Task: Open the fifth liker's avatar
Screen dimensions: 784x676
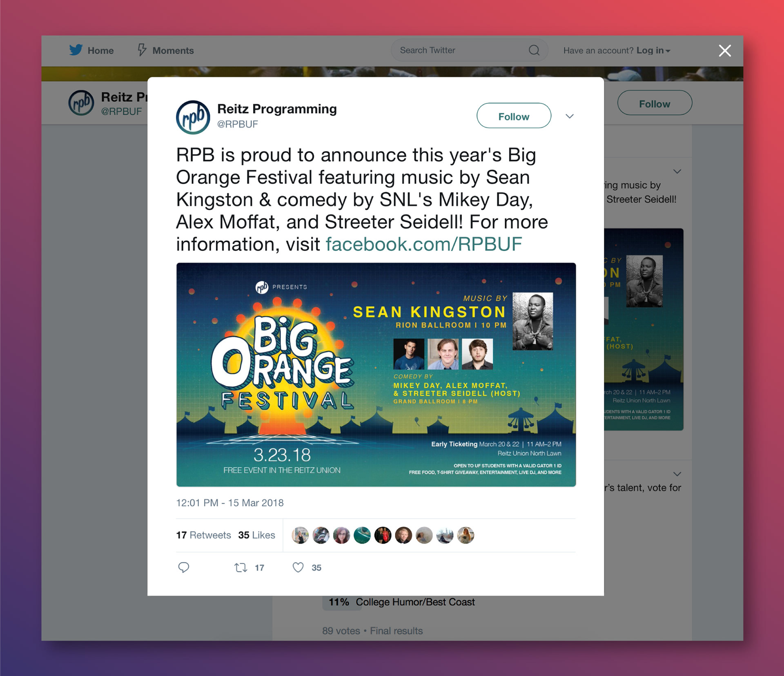Action: [383, 535]
